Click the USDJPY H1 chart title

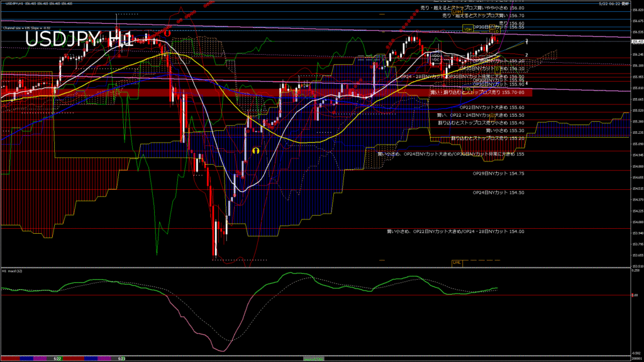[x=79, y=39]
